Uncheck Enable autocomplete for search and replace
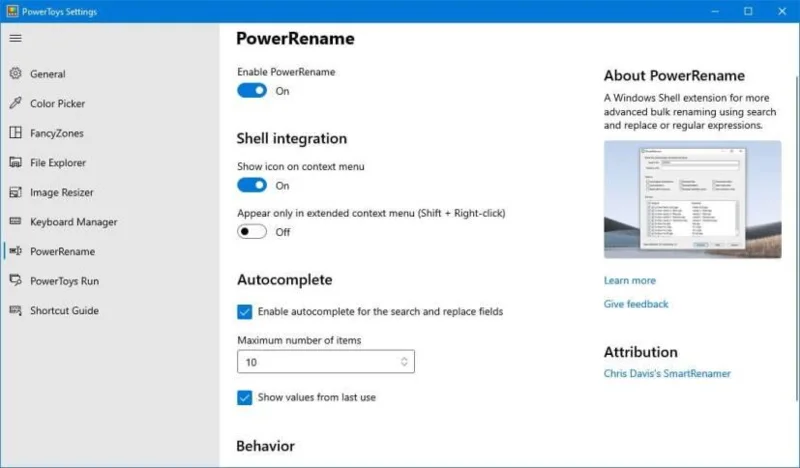800x468 pixels. click(244, 312)
